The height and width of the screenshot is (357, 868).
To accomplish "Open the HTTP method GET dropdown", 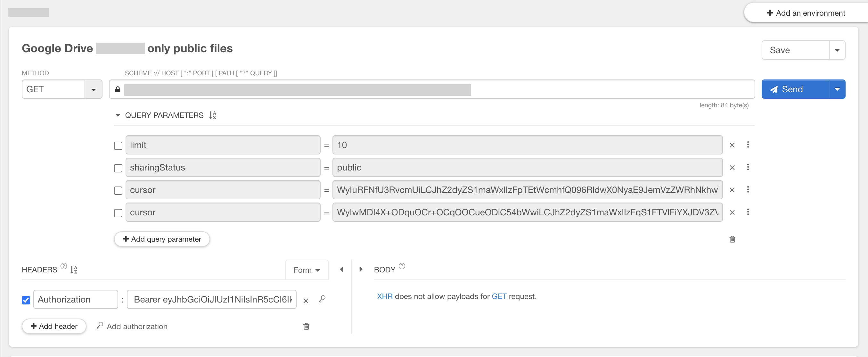I will point(93,89).
